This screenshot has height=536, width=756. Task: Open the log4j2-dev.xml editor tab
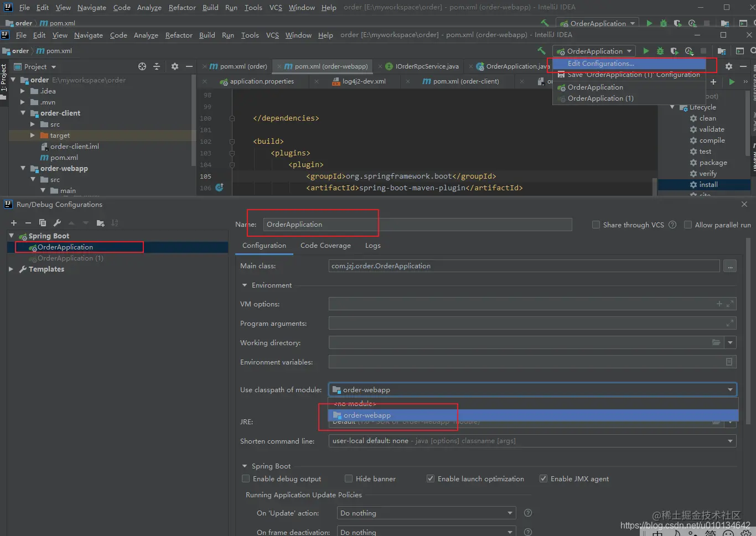pos(359,81)
